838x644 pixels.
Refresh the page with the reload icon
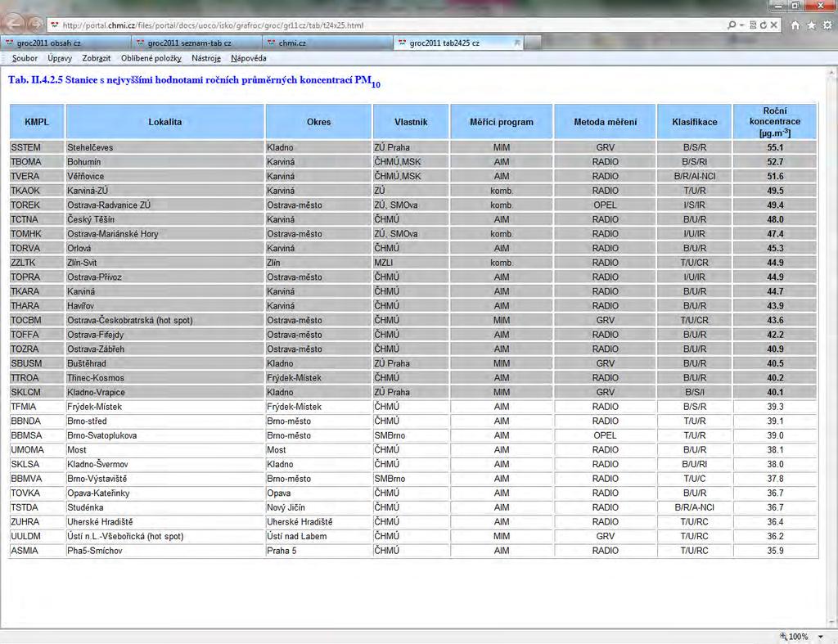764,25
